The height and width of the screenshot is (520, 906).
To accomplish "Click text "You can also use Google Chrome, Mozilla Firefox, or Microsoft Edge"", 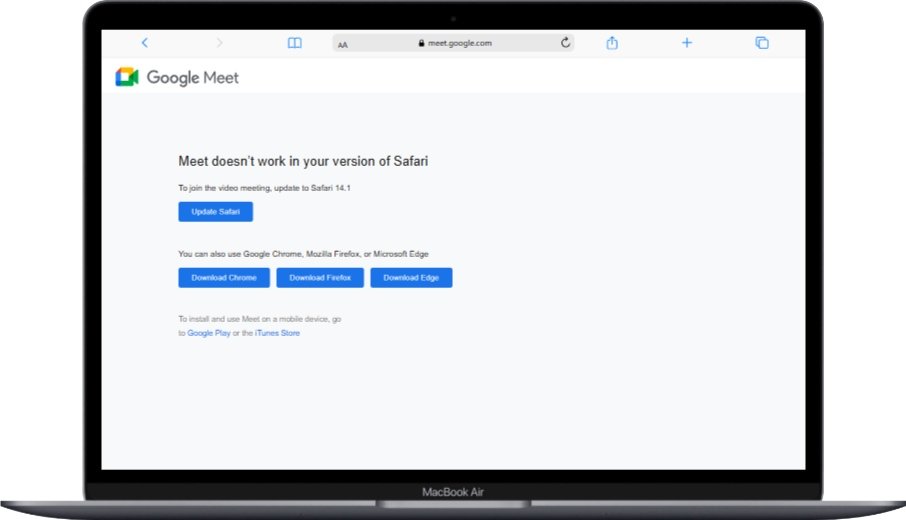I will click(303, 254).
